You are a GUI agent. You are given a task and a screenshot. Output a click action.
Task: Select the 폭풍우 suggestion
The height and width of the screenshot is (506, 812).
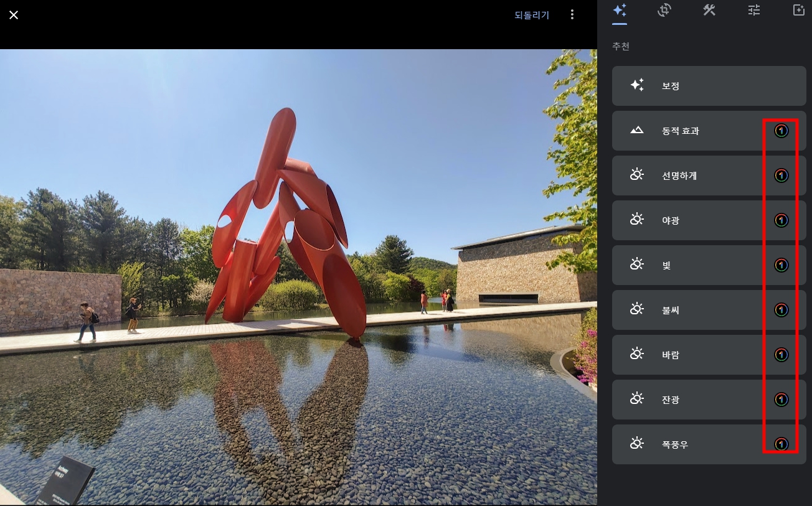pos(709,444)
